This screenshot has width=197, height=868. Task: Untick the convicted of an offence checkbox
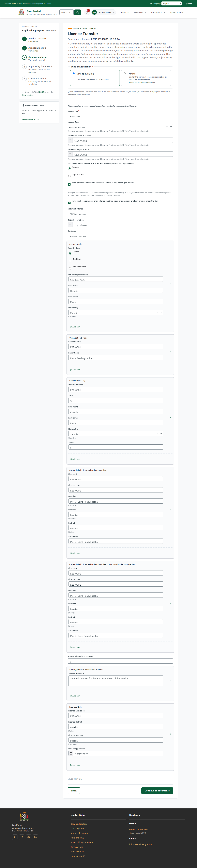(x=69, y=203)
